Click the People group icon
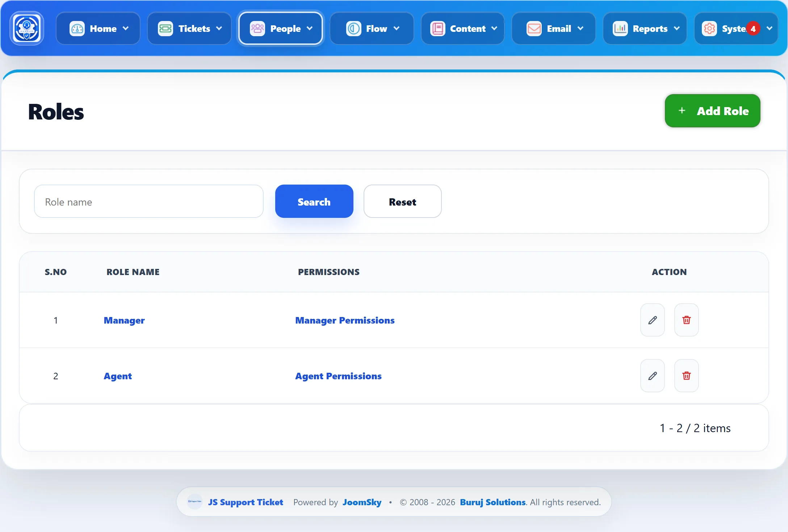The width and height of the screenshot is (788, 532). click(x=257, y=28)
